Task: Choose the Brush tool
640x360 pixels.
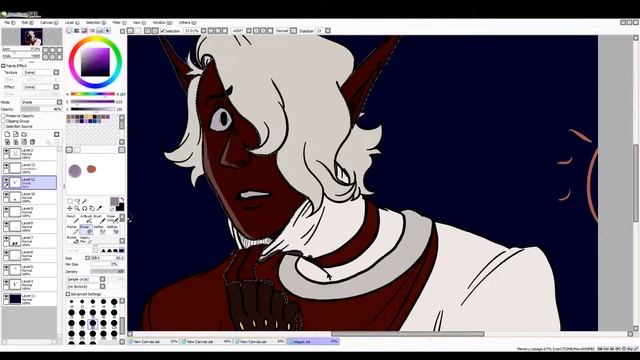Action: click(99, 219)
